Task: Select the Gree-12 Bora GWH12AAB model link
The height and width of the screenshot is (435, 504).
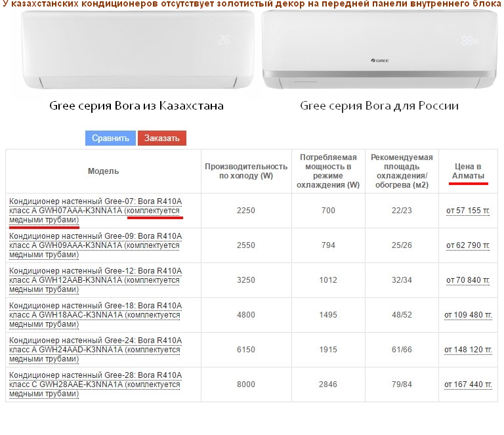Action: tap(95, 280)
